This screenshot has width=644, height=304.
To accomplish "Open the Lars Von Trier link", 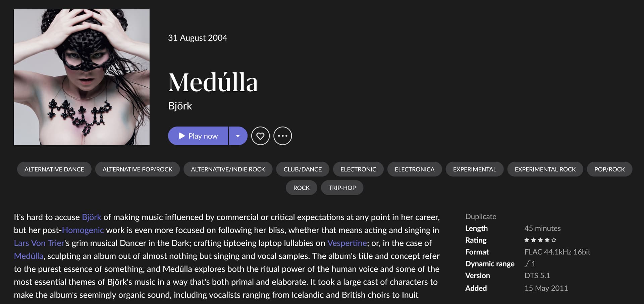I will (39, 243).
